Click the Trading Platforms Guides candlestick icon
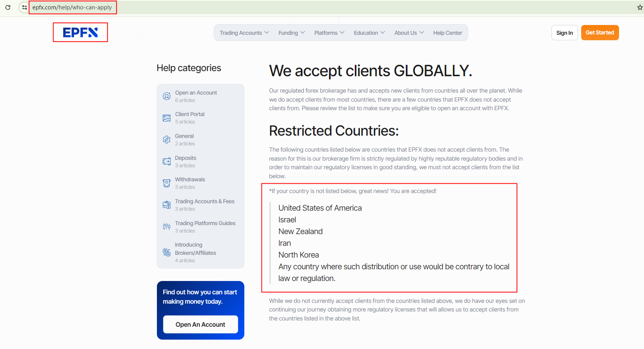The height and width of the screenshot is (349, 644). 167,227
